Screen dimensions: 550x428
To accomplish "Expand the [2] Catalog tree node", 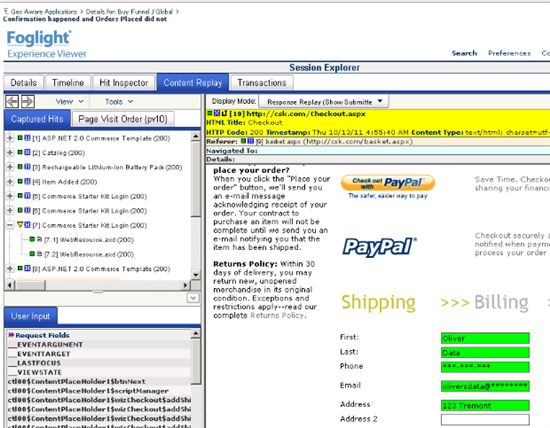I will click(10, 152).
